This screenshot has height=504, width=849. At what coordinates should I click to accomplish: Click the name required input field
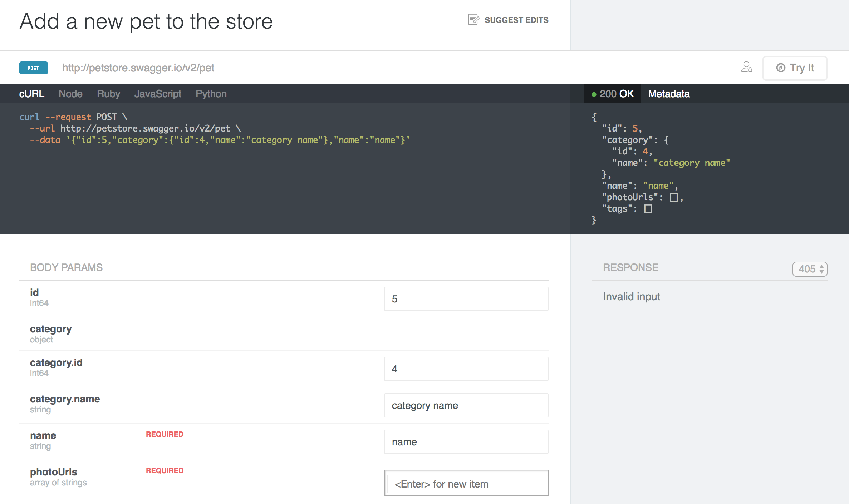467,442
